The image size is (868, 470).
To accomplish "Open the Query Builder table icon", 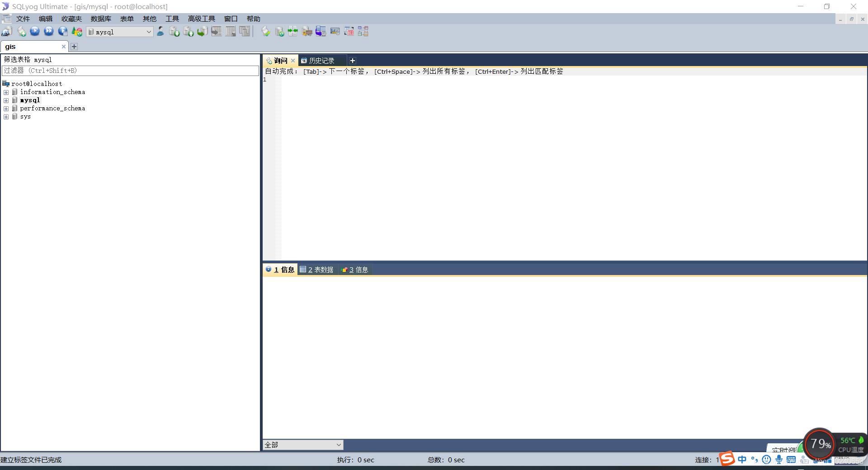I will [349, 32].
